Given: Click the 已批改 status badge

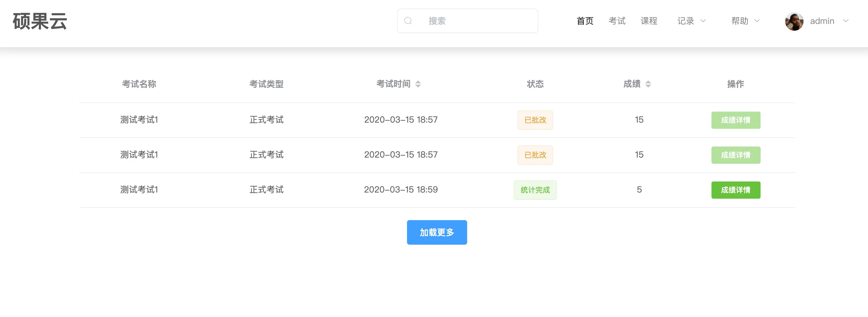Looking at the screenshot, I should (x=535, y=120).
